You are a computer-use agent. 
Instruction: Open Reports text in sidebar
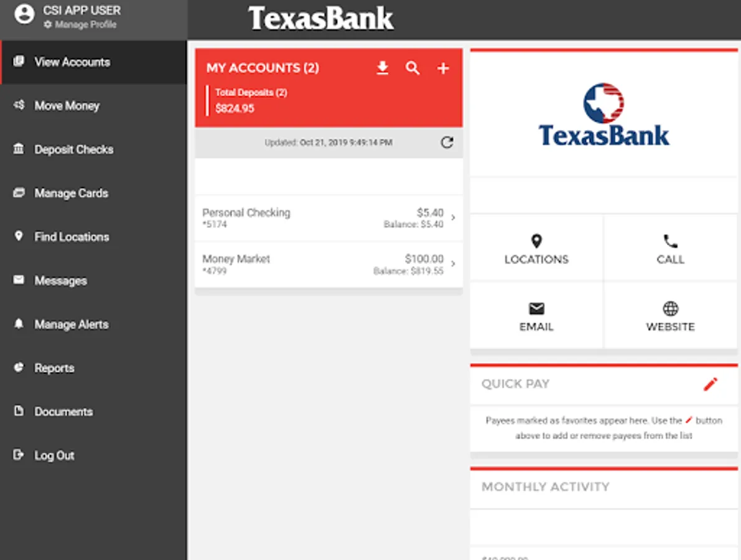pos(54,368)
